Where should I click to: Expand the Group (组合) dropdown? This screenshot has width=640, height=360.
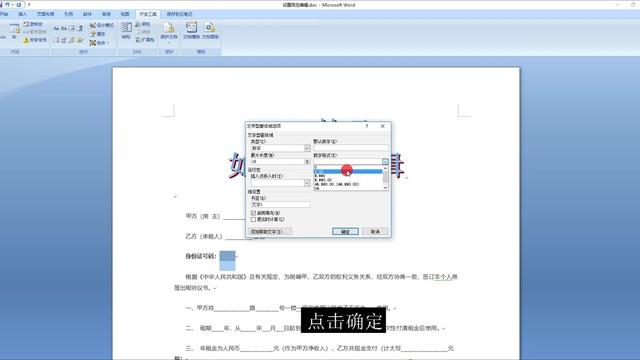pos(100,43)
